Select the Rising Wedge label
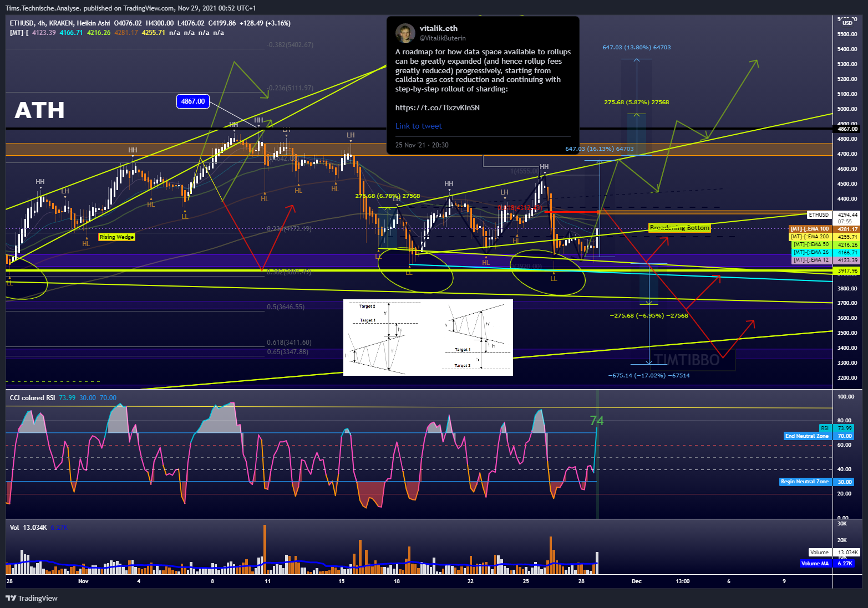The width and height of the screenshot is (868, 608). coord(116,237)
